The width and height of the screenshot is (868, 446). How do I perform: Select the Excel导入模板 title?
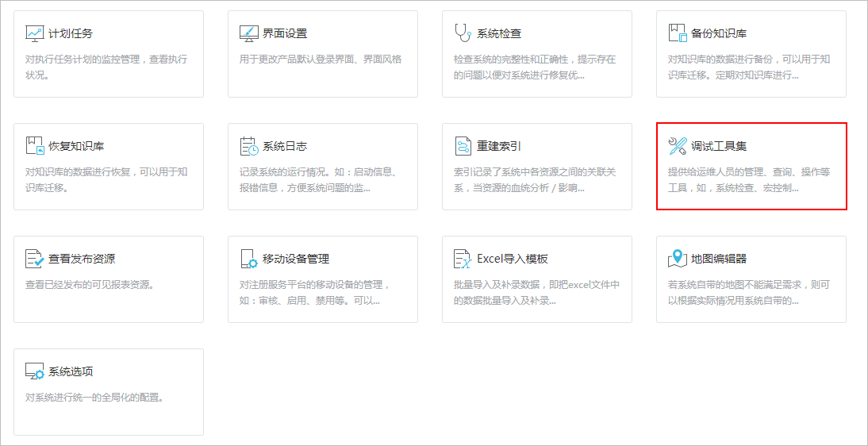pyautogui.click(x=512, y=259)
